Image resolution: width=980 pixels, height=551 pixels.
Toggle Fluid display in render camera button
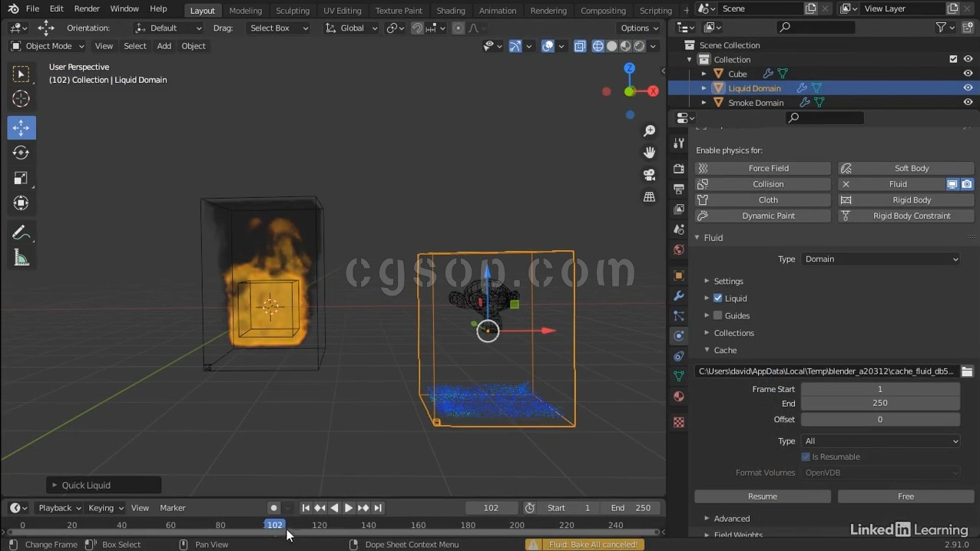[x=967, y=184]
